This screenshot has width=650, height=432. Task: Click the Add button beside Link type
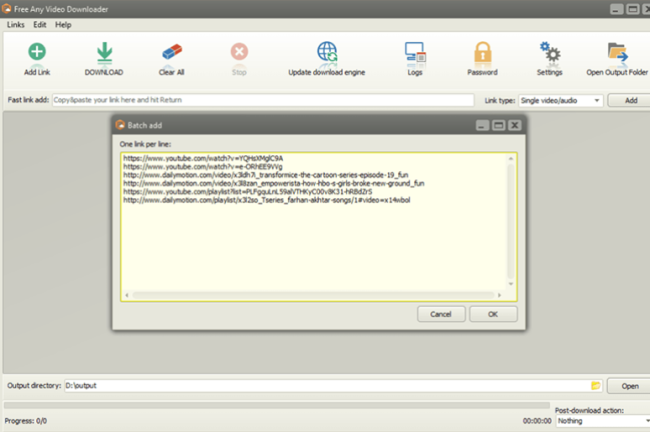click(630, 100)
